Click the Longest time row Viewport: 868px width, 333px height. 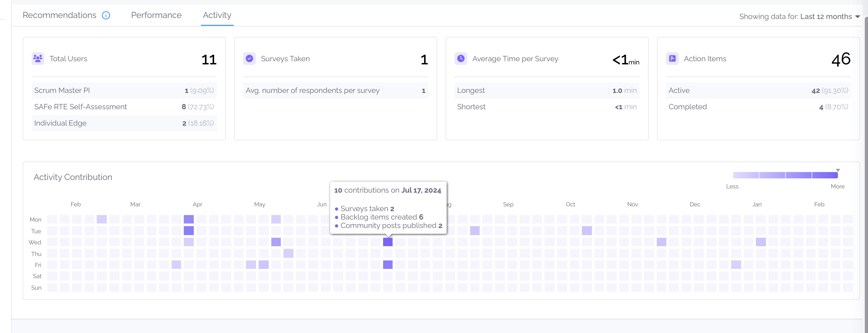coord(547,90)
